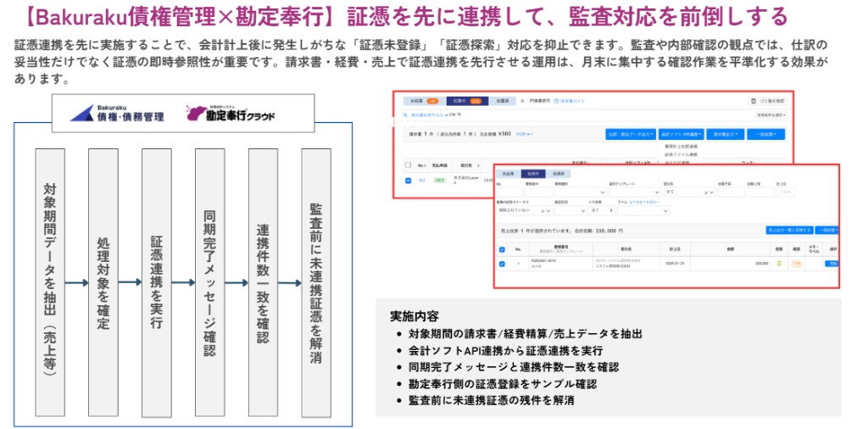Open the deletion status dropdown
The height and width of the screenshot is (429, 868).
[x=524, y=211]
